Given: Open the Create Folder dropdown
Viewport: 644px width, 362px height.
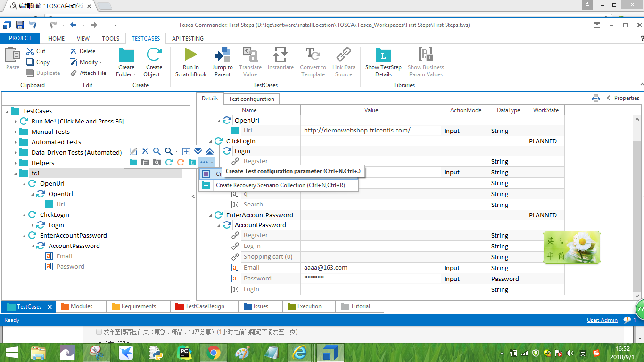Looking at the screenshot, I should [x=126, y=62].
